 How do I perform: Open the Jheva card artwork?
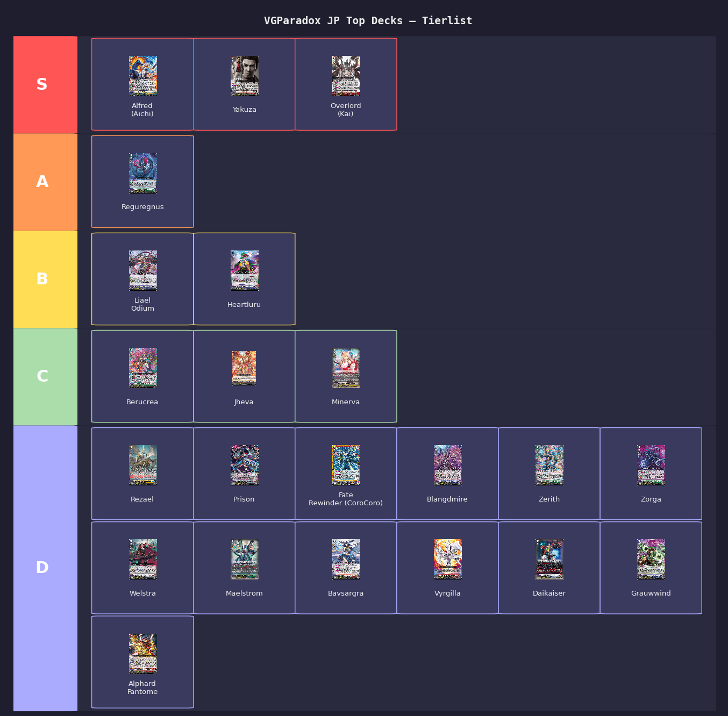[244, 368]
